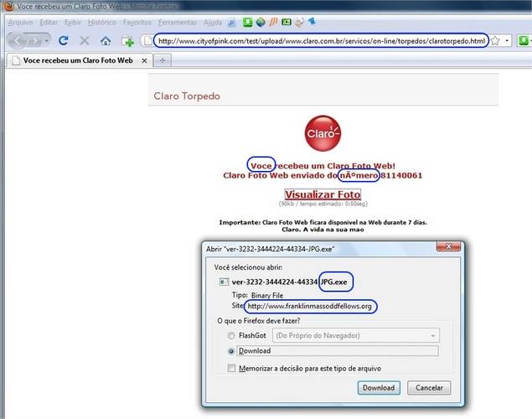Open the back/forward history dropdown arrow
Screen dimensions: 532x419
pos(46,41)
